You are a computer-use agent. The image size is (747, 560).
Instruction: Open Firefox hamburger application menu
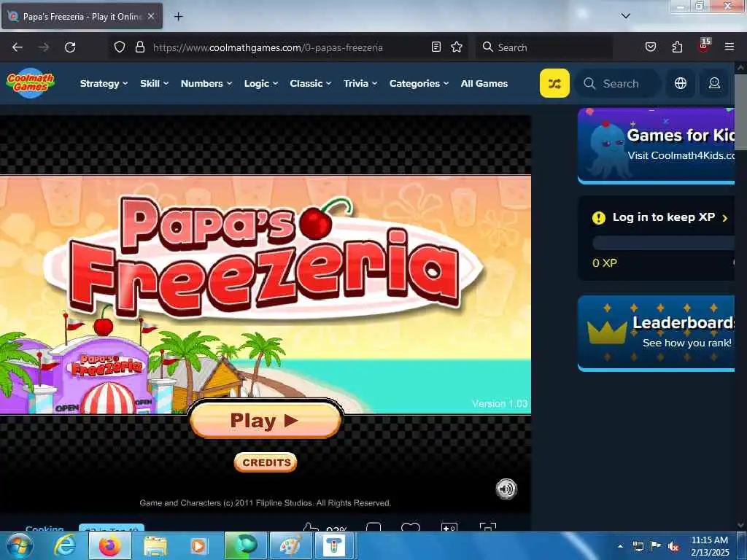729,47
